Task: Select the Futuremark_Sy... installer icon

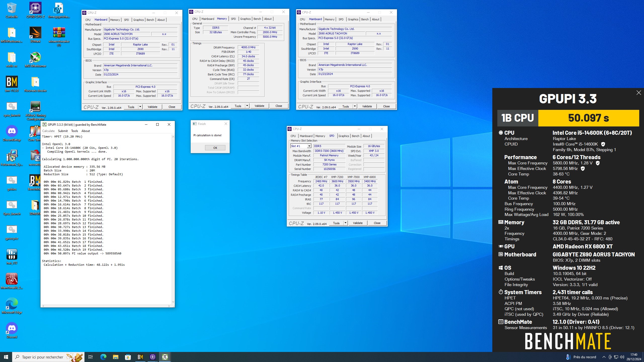Action: (x=12, y=158)
